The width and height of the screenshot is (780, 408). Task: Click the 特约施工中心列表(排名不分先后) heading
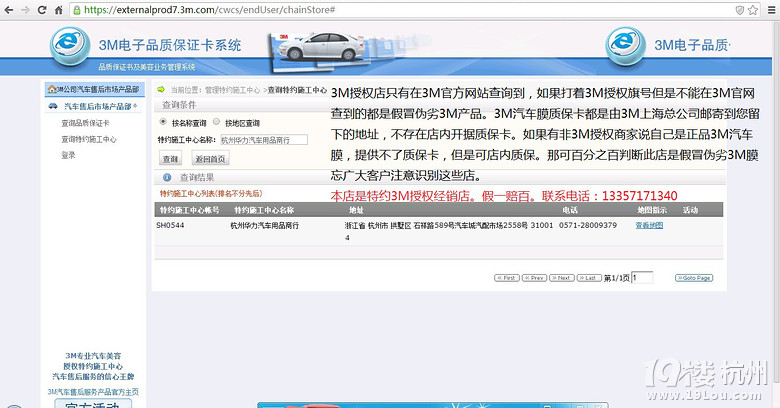[211, 194]
